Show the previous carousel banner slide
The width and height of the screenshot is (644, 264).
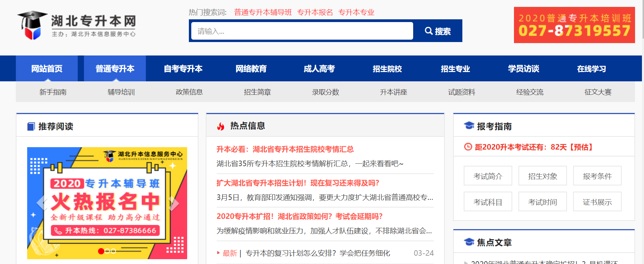[41, 203]
